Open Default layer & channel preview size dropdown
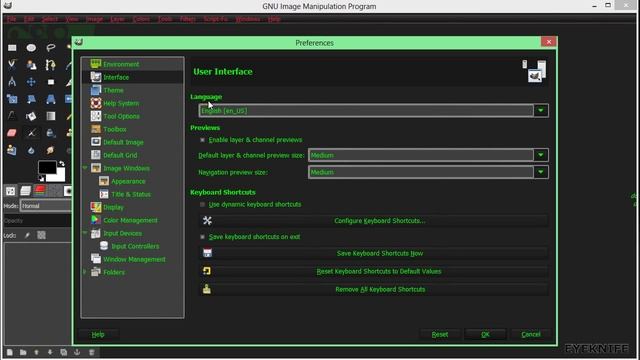 pyautogui.click(x=428, y=155)
